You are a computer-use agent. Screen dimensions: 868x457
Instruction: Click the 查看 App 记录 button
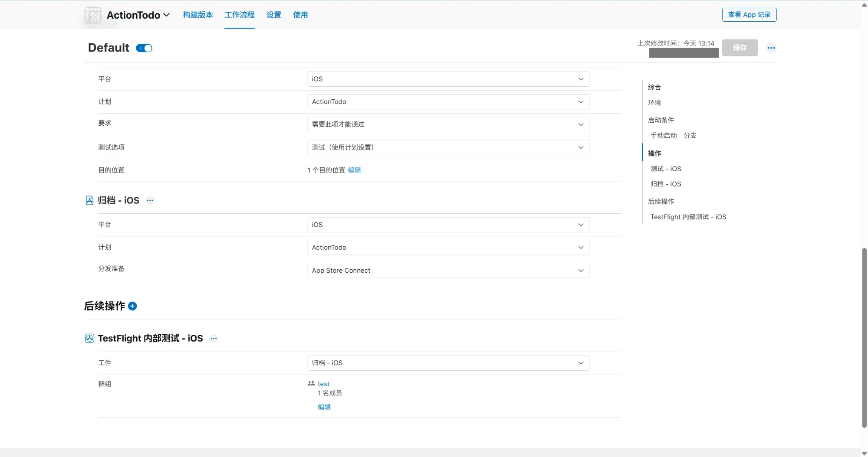point(749,15)
